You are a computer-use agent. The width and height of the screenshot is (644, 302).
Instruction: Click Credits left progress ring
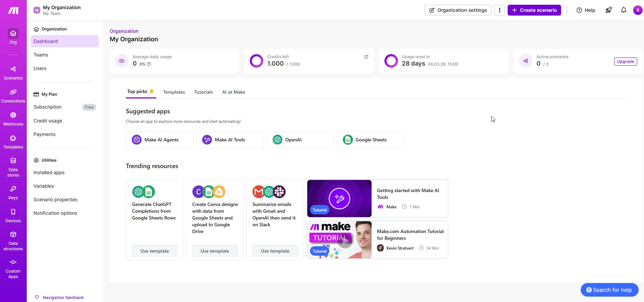pyautogui.click(x=257, y=61)
